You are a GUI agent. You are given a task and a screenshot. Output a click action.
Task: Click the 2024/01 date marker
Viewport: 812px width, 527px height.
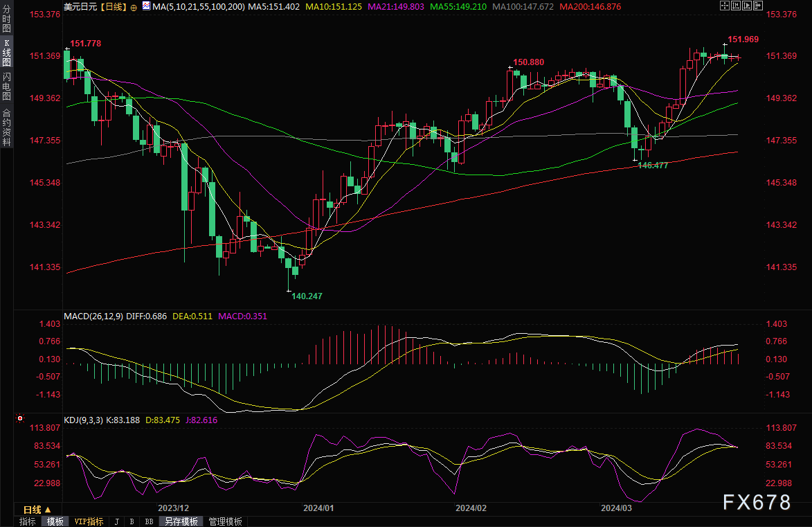(318, 508)
